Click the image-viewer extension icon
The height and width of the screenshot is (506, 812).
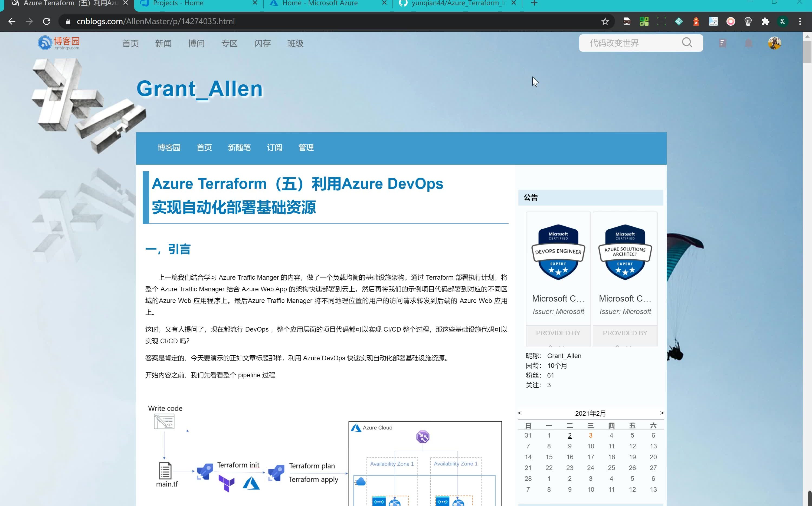coord(713,21)
